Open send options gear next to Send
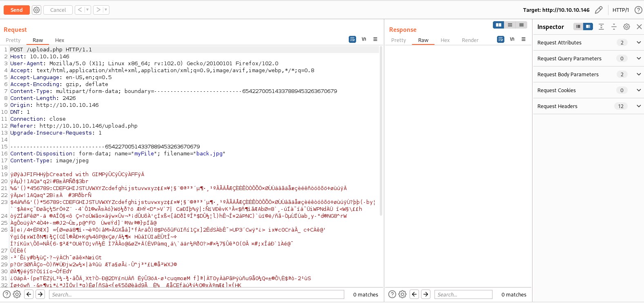This screenshot has height=303, width=644. [x=37, y=10]
